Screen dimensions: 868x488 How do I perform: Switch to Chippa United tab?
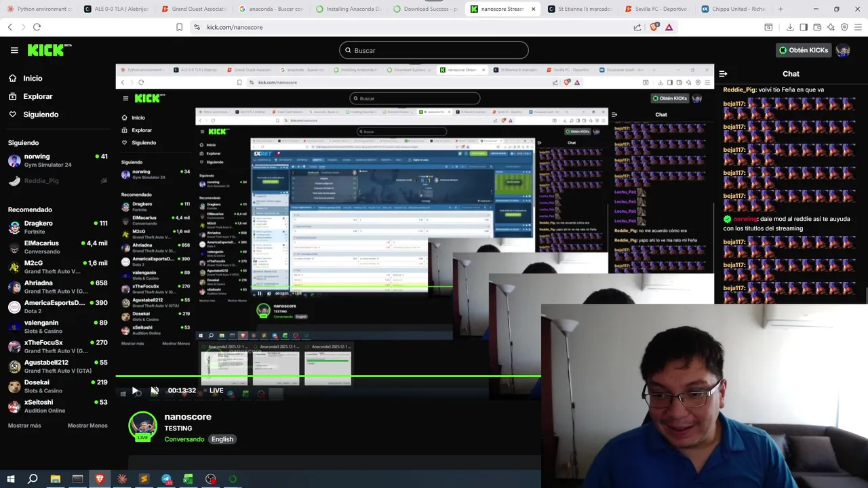coord(735,9)
